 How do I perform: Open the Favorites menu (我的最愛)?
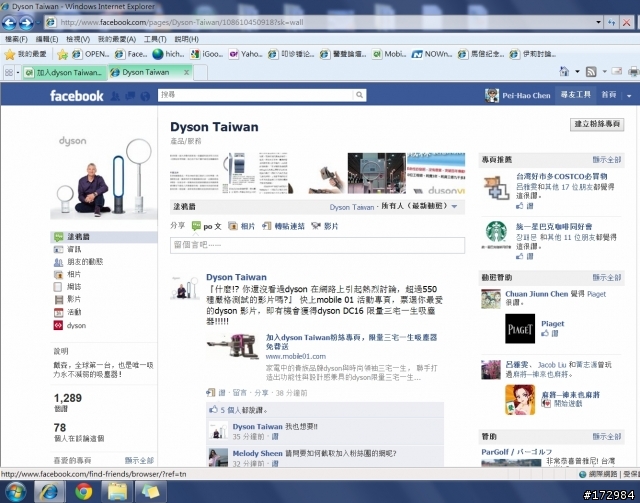[x=116, y=39]
